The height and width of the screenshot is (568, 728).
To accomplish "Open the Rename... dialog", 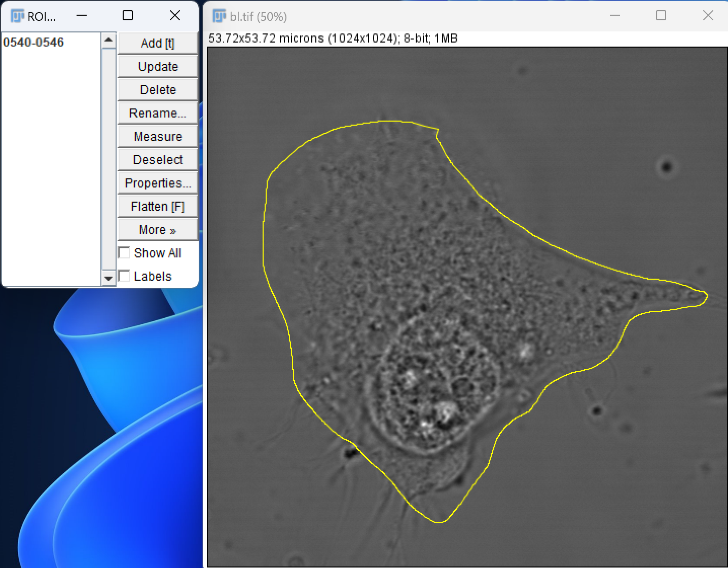I will click(x=158, y=113).
